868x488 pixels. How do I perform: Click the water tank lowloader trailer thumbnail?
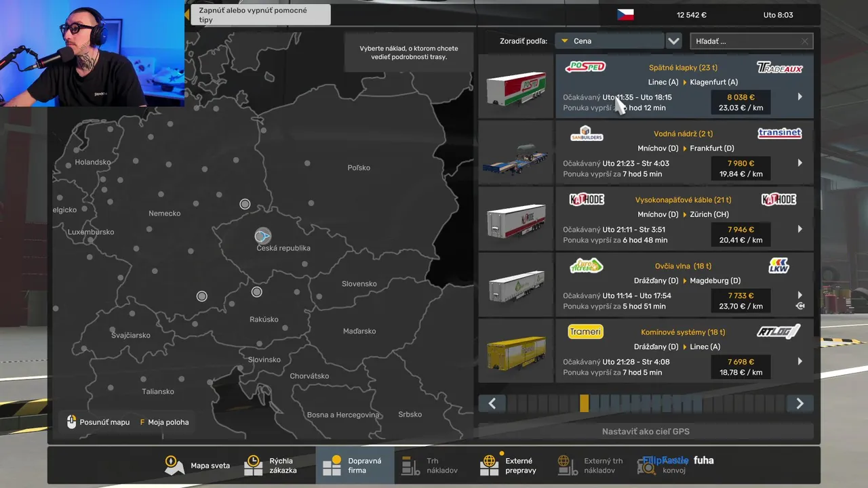[516, 153]
